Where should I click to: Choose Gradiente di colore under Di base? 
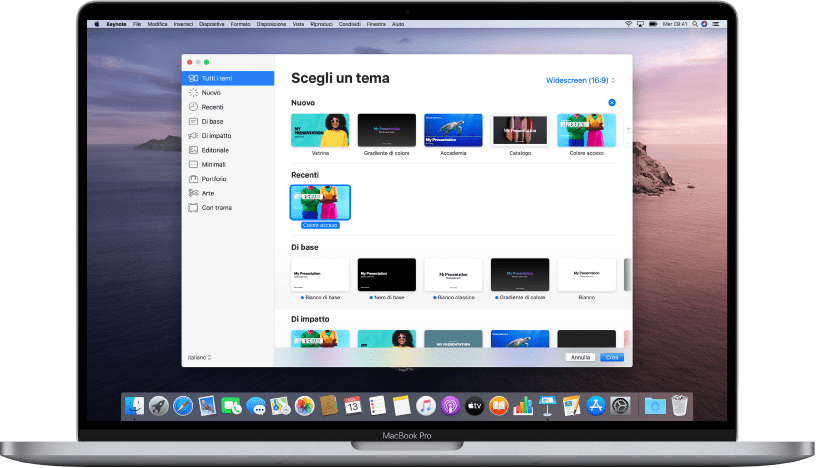click(520, 275)
